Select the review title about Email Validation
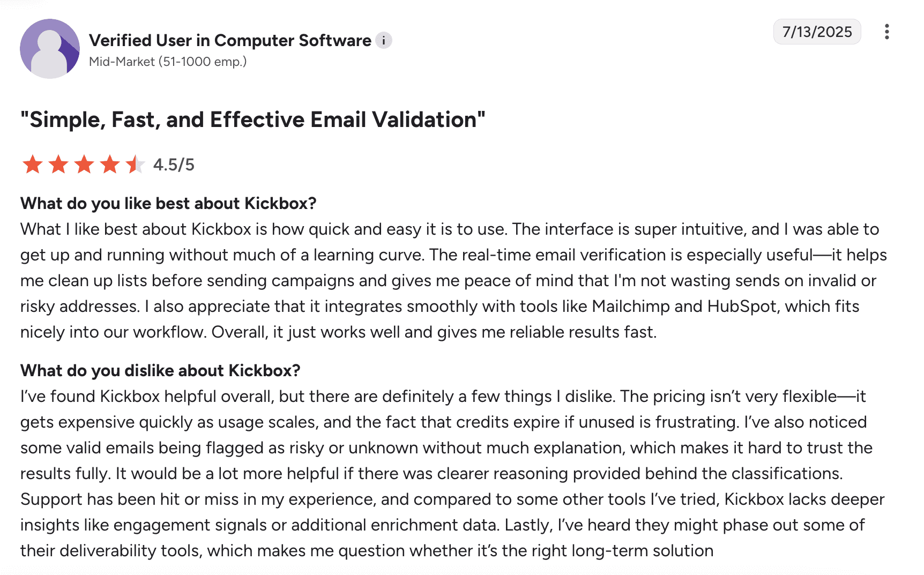924x575 pixels. tap(252, 120)
